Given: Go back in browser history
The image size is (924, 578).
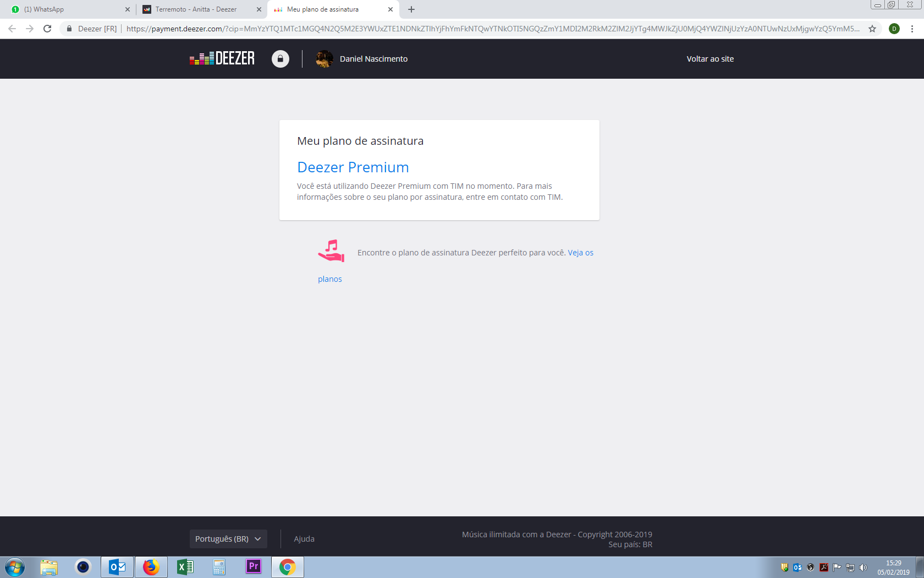Looking at the screenshot, I should pos(12,29).
